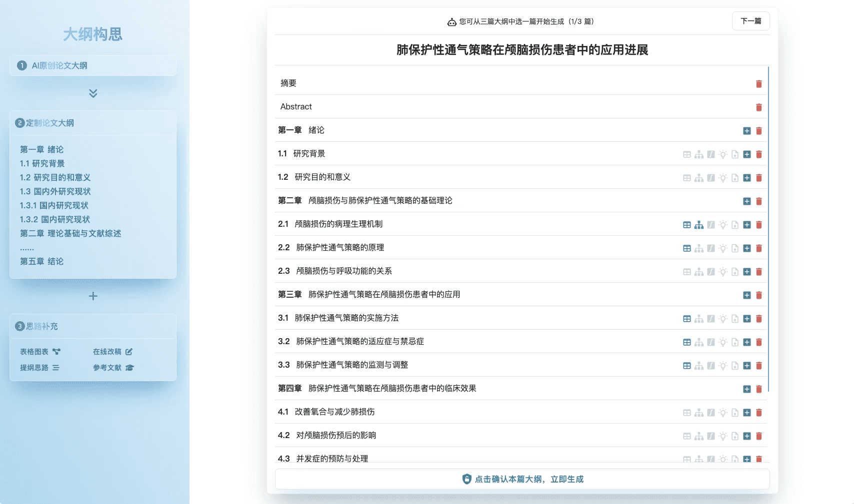Expand hidden chapters via the ellipsis row

click(27, 247)
